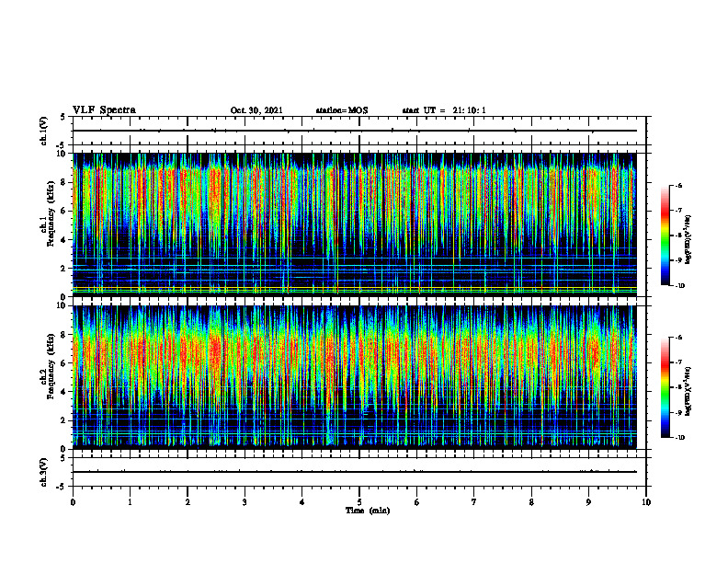Viewport: 728px width, 563px height.
Task: Click the ch.2 spectrogram color scale bar
Action: tap(665, 387)
